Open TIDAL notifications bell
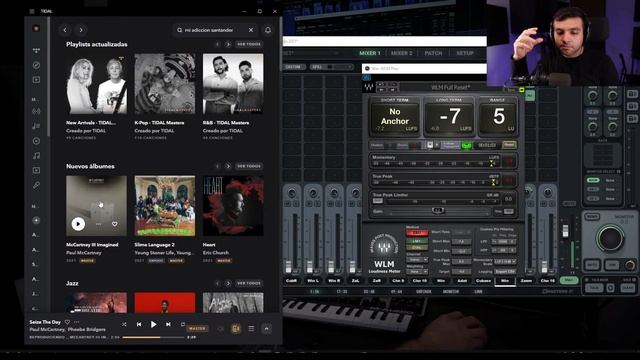The image size is (640, 360). [268, 30]
